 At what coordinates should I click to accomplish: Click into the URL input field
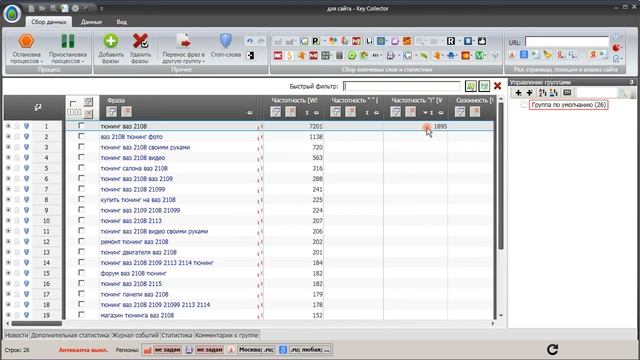(x=567, y=42)
